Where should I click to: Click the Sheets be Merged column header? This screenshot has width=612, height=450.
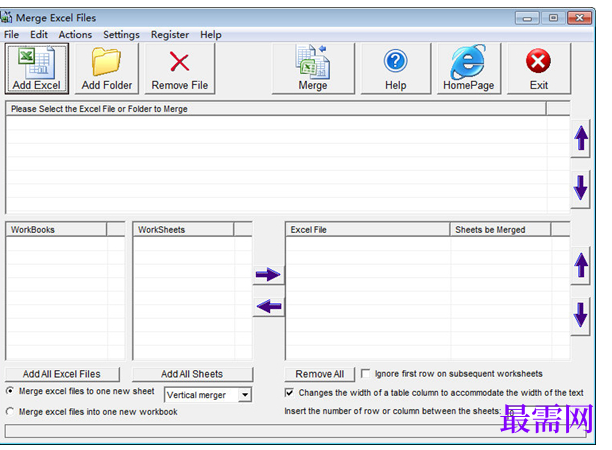(x=500, y=229)
